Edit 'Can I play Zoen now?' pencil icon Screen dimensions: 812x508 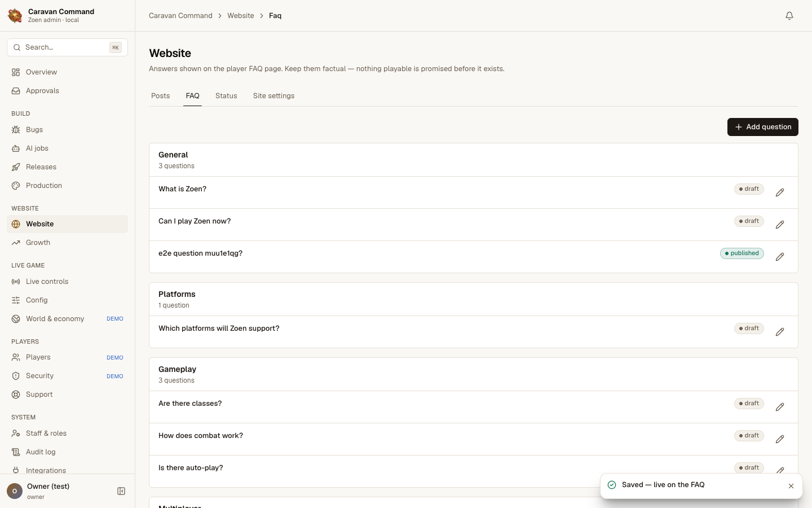click(780, 225)
